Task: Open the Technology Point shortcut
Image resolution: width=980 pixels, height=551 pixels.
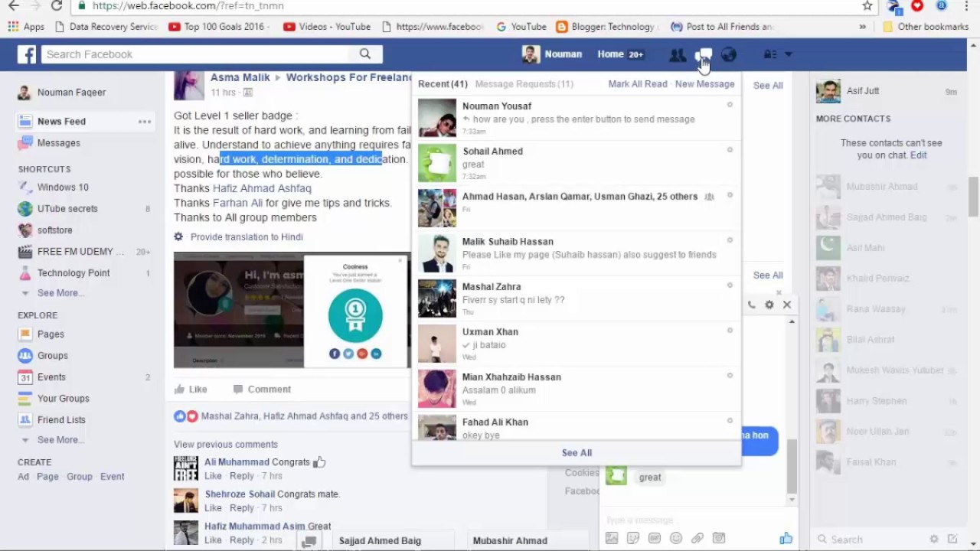Action: pos(73,273)
